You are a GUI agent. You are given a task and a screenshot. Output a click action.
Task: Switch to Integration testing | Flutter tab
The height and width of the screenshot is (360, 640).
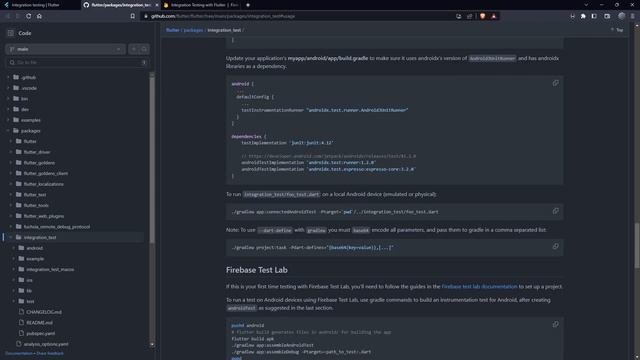tap(40, 5)
